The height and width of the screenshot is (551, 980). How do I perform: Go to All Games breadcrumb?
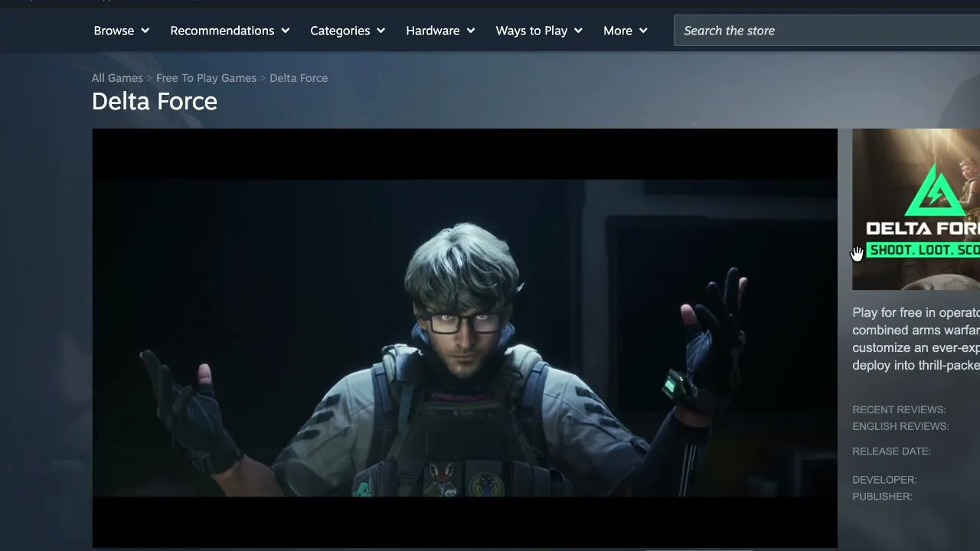coord(117,78)
